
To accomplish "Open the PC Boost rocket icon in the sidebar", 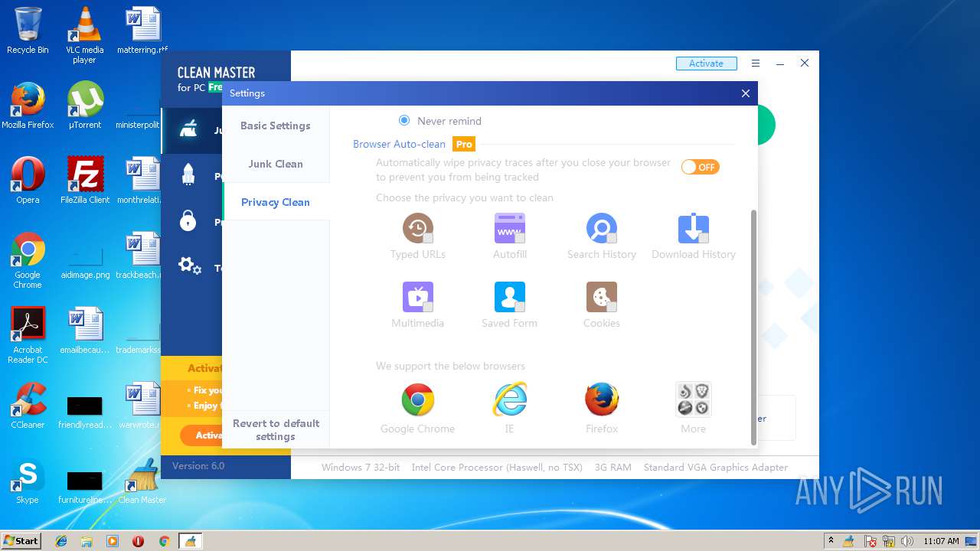I will pyautogui.click(x=188, y=175).
